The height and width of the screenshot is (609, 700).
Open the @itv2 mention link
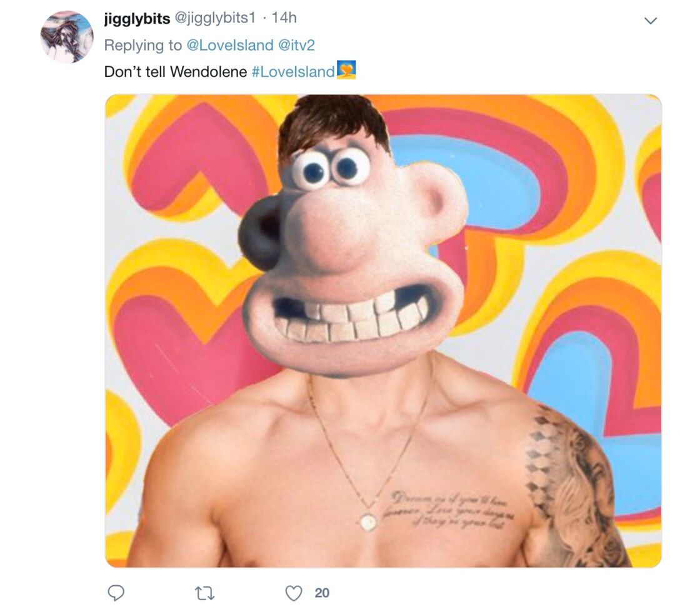coord(296,45)
